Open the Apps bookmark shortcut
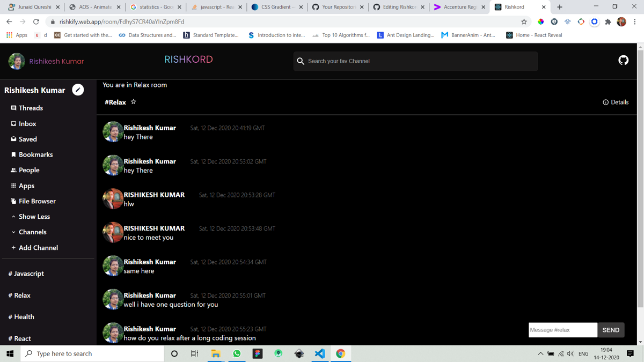644x362 pixels. click(x=17, y=35)
